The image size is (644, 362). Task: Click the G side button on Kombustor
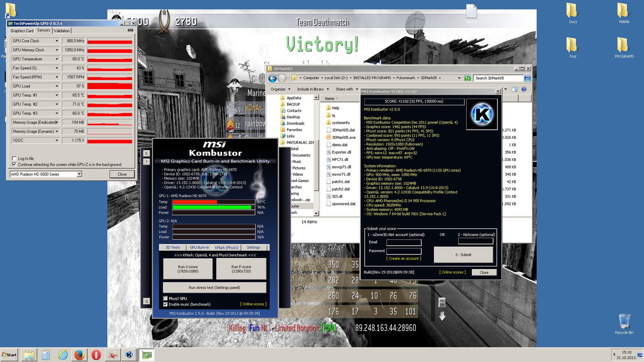(x=146, y=301)
